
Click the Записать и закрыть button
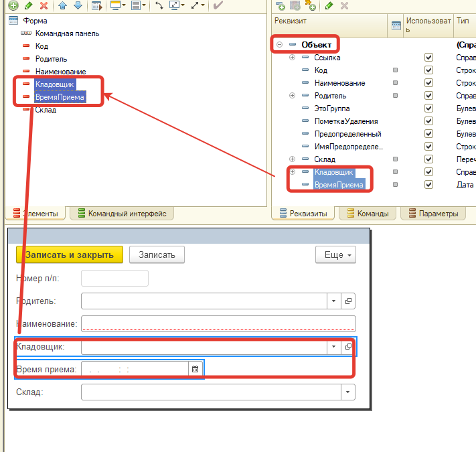click(70, 254)
